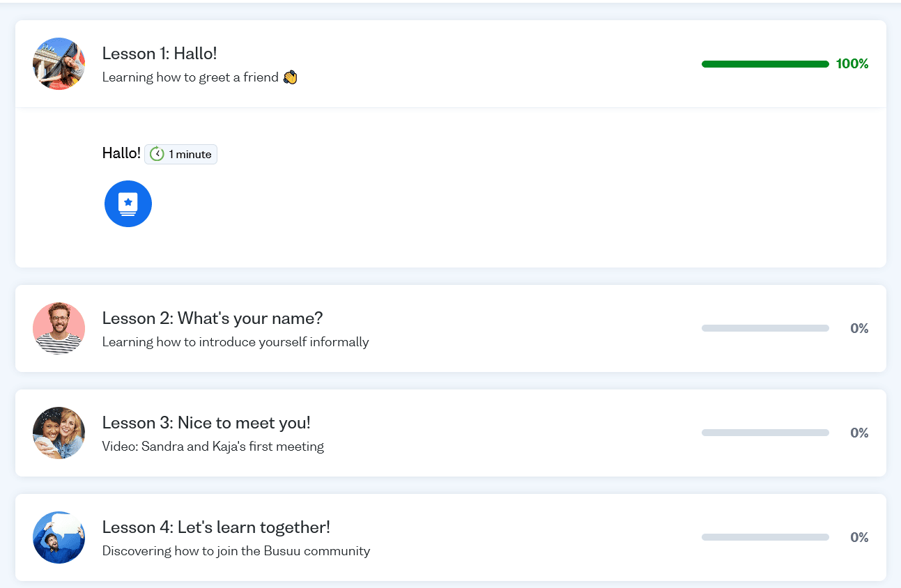Expand Lesson 2: What's your name?
901x588 pixels.
[212, 318]
